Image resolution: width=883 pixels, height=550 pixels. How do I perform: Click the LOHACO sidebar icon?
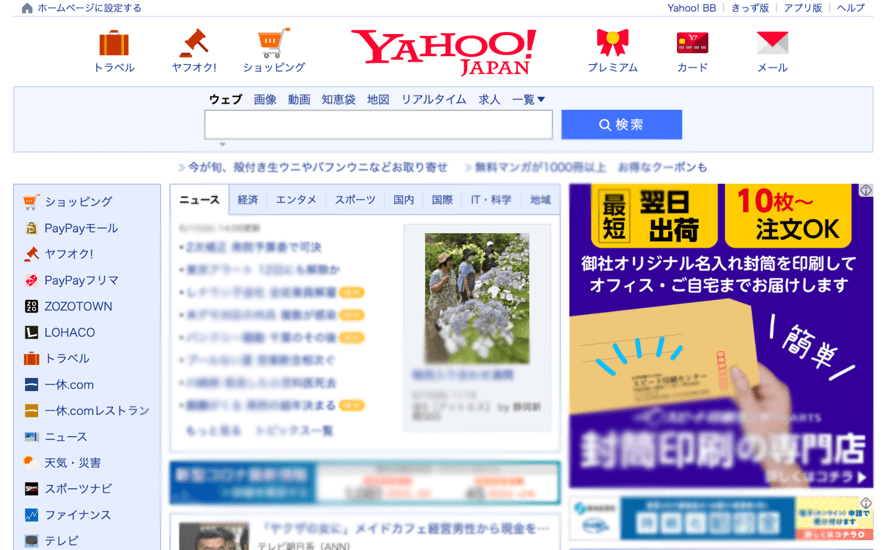31,332
